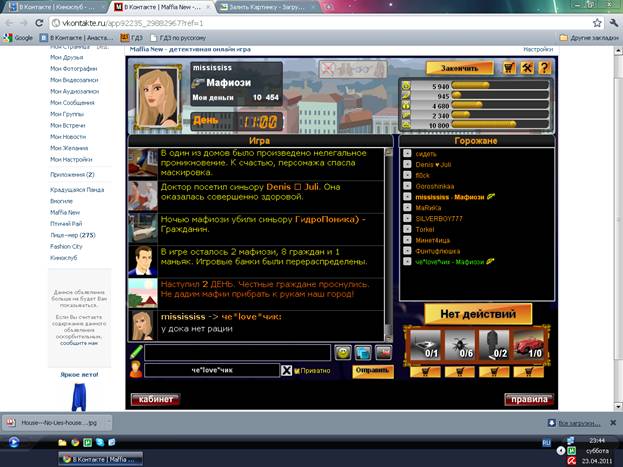Switch to the Maffia New browser tab

[162, 7]
